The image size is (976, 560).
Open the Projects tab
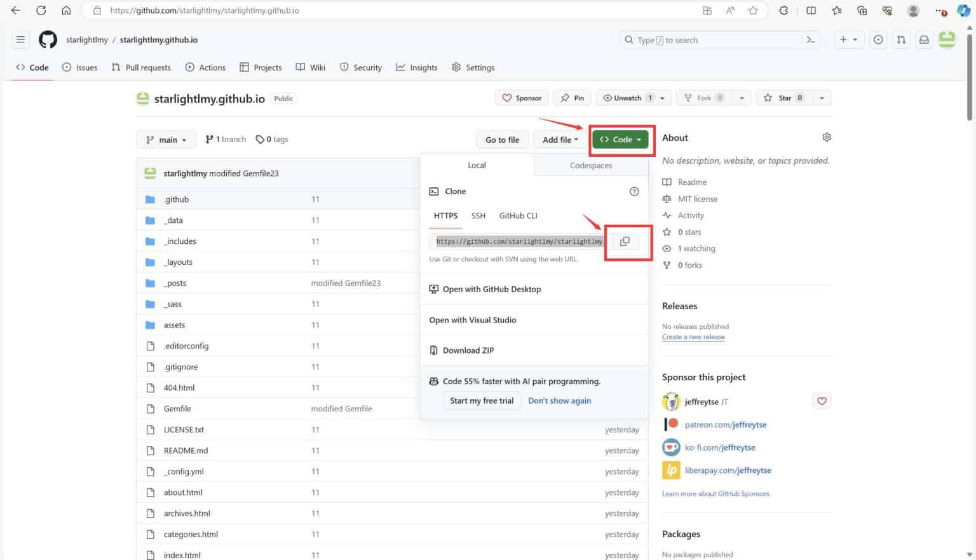click(x=261, y=67)
